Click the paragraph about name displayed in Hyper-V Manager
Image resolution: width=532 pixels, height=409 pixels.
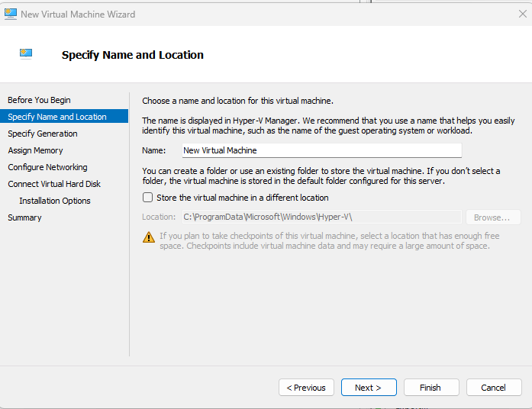click(328, 125)
